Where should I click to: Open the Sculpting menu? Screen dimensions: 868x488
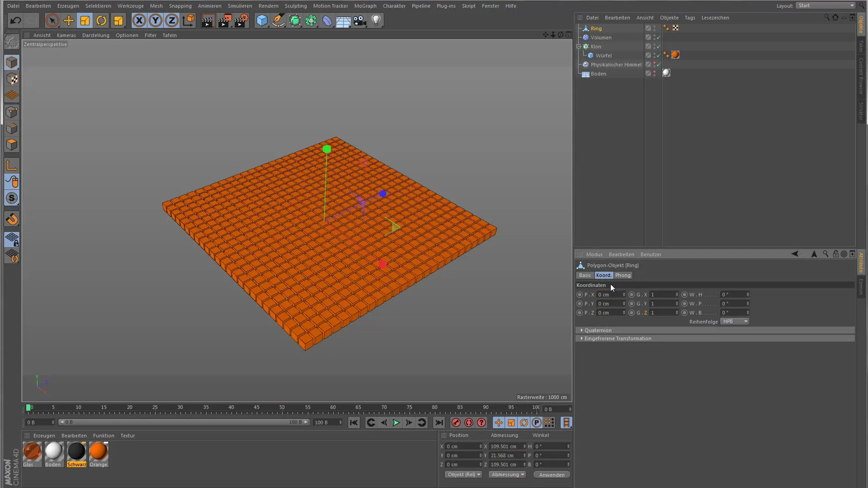(296, 6)
